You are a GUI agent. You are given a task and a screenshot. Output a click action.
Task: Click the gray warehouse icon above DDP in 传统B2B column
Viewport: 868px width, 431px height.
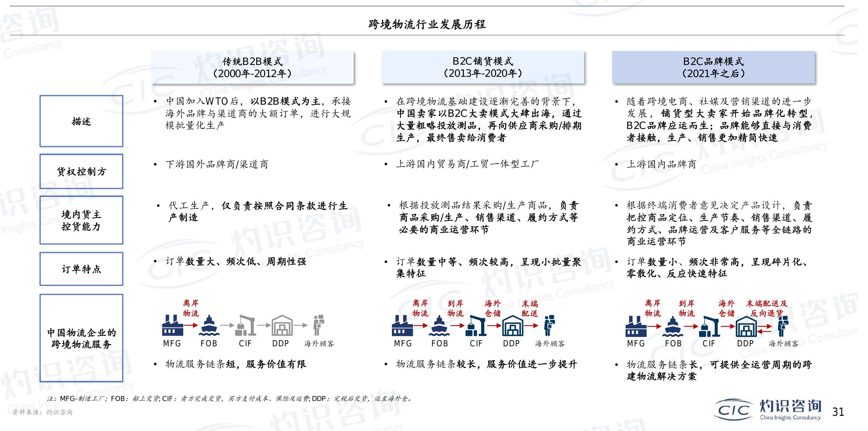coord(282,325)
